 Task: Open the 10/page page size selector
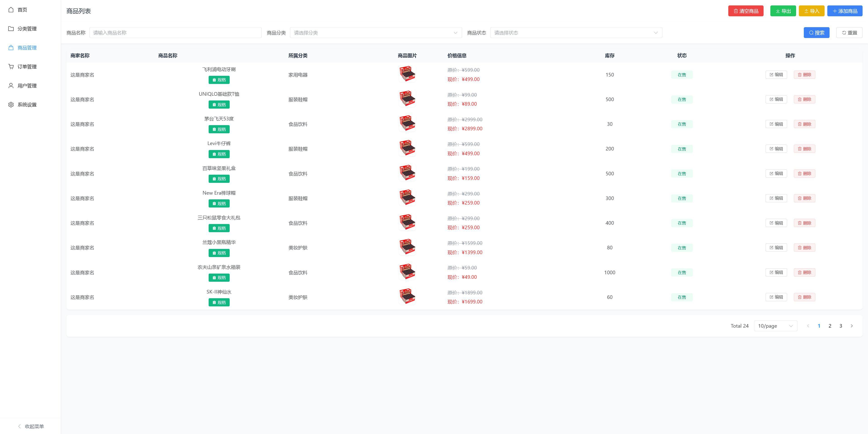point(775,326)
